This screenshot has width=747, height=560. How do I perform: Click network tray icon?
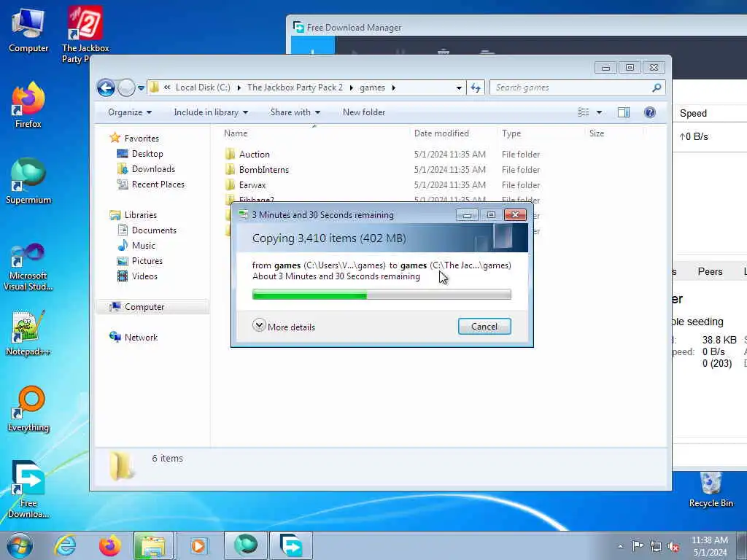656,546
